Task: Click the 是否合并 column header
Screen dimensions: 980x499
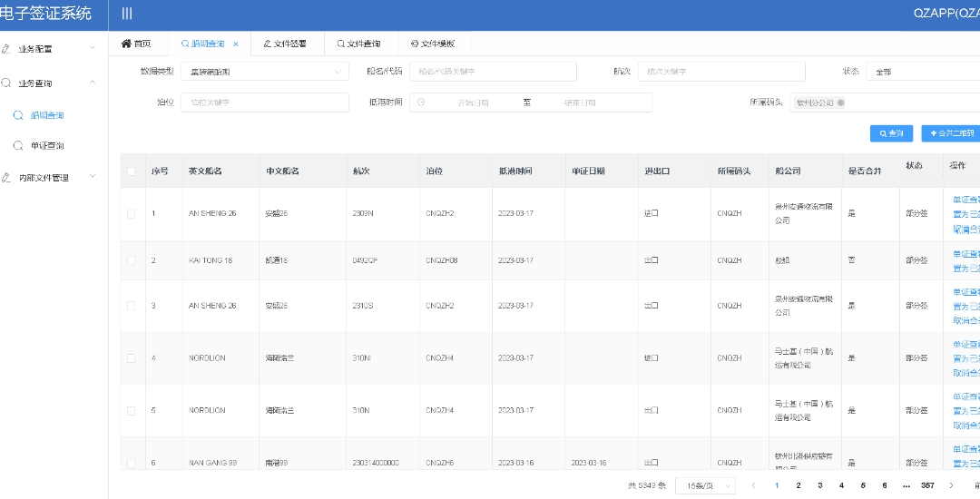Action: (865, 171)
